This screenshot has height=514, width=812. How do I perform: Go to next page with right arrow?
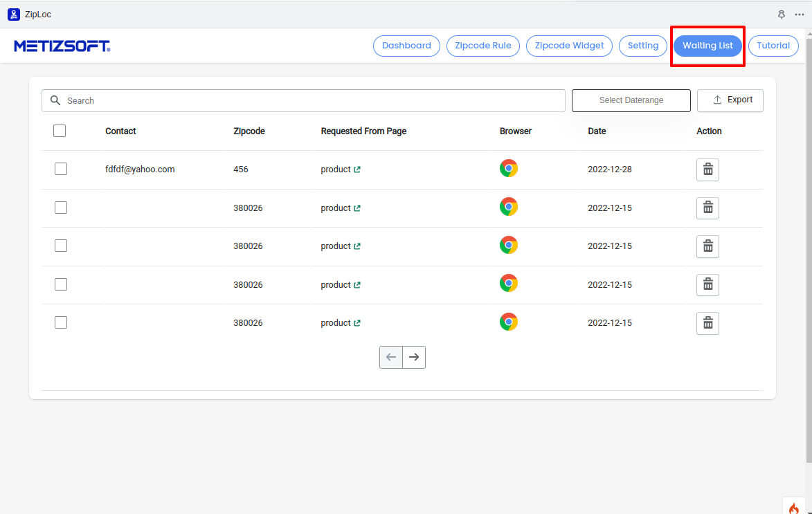pos(414,357)
